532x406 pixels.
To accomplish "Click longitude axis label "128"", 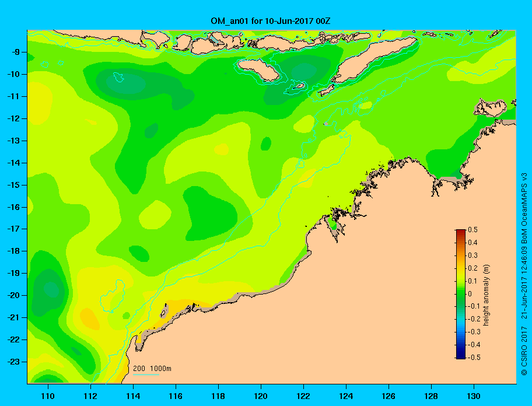I will [x=431, y=396].
